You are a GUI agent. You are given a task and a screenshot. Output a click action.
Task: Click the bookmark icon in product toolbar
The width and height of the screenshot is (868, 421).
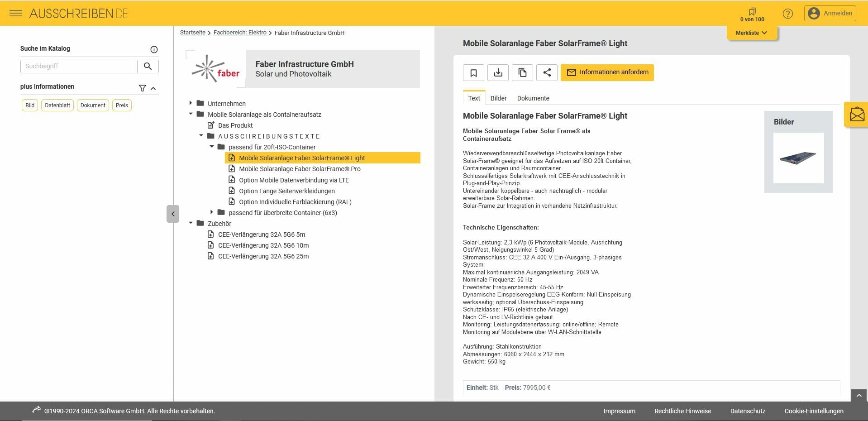coord(473,72)
